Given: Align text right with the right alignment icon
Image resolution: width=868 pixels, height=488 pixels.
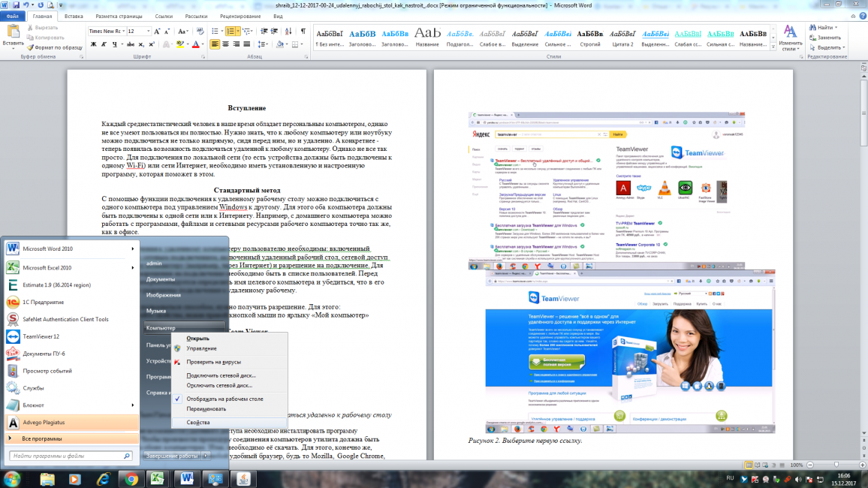Looking at the screenshot, I should [x=237, y=44].
